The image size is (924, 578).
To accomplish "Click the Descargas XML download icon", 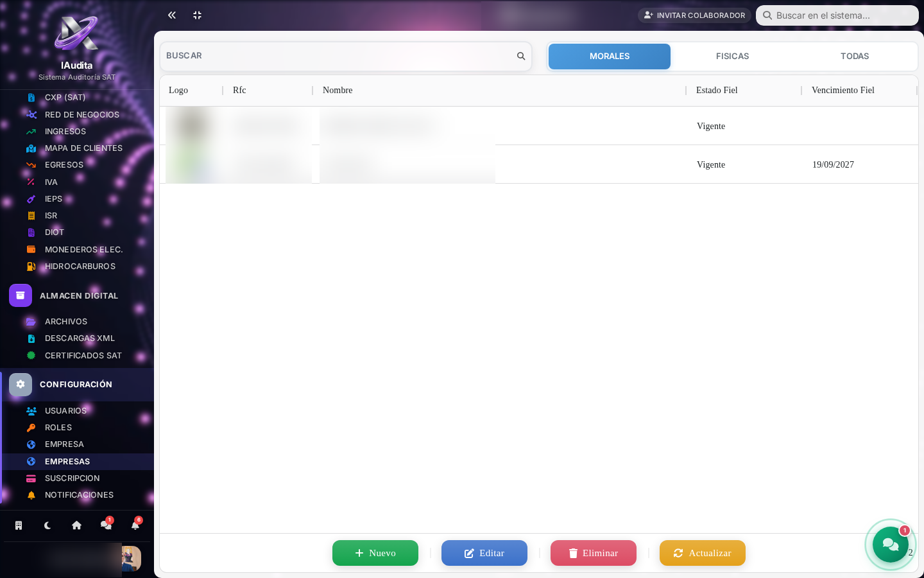I will [31, 338].
